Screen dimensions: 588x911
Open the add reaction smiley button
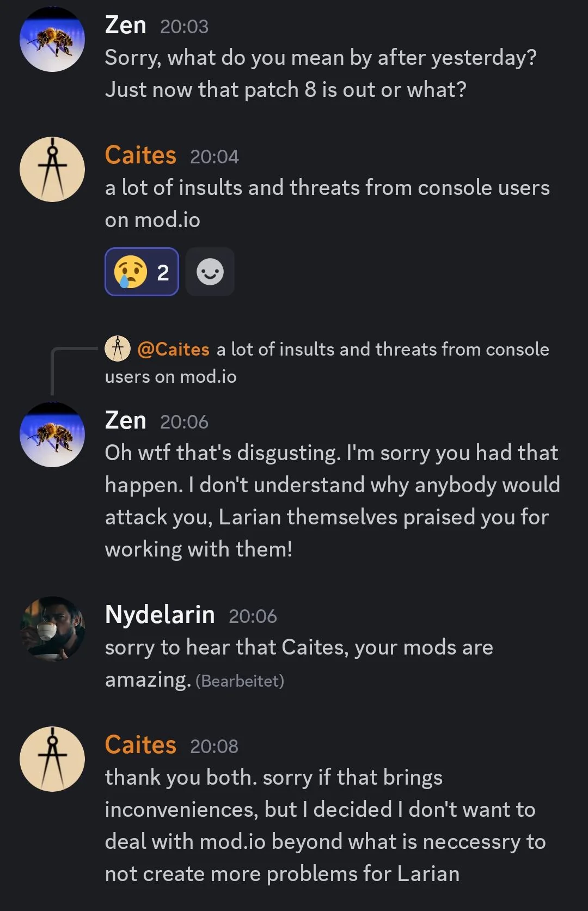coord(210,272)
